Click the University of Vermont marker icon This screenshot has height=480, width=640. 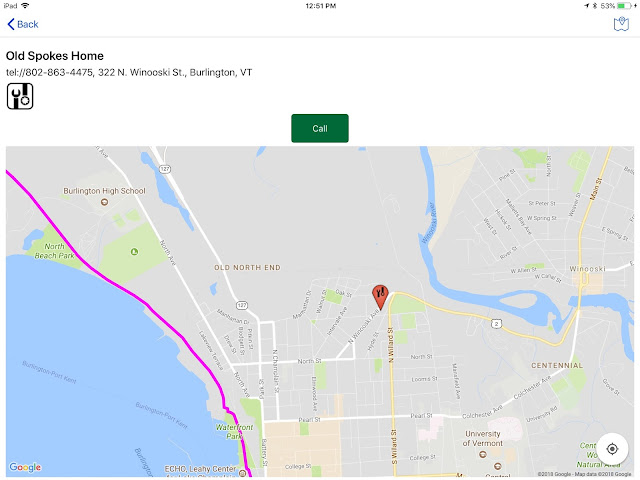tap(483, 454)
